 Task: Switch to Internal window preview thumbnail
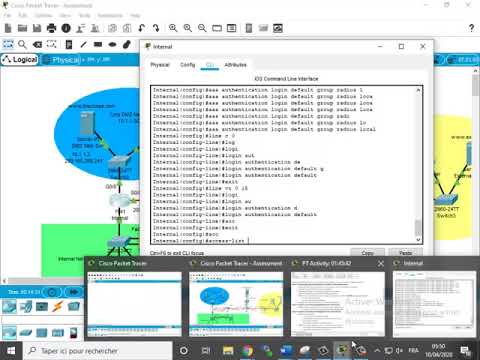tap(435, 304)
